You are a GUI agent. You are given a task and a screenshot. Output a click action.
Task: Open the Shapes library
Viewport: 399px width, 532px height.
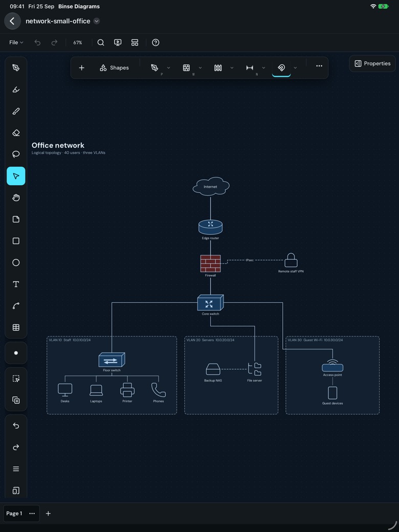[115, 68]
